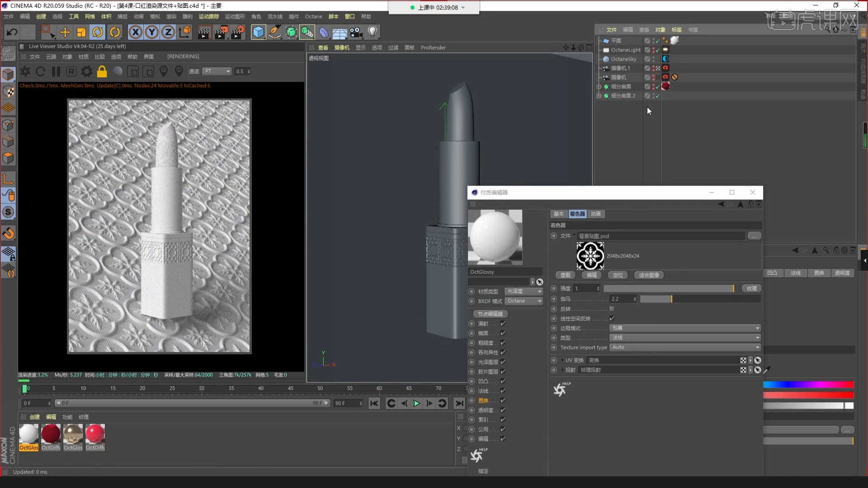Adjust the 伽马 gamma slider
This screenshot has width=868, height=488.
click(700, 299)
